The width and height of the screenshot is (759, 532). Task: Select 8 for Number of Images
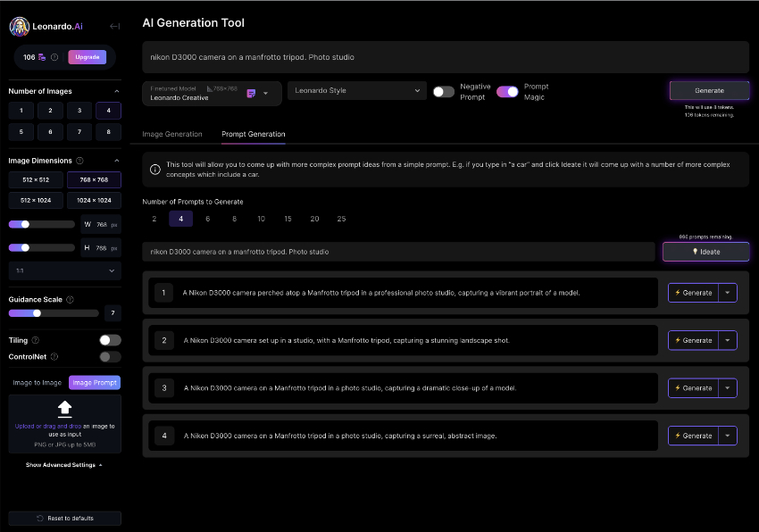click(x=108, y=132)
